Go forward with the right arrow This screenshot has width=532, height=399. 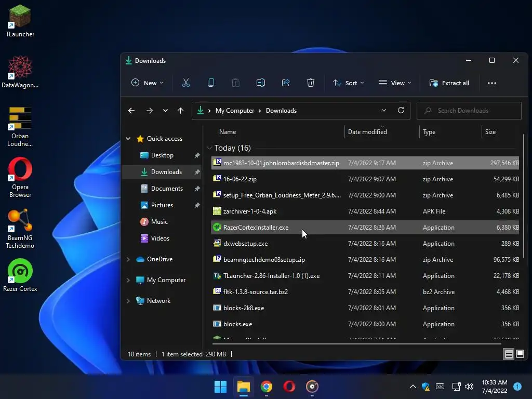point(149,111)
